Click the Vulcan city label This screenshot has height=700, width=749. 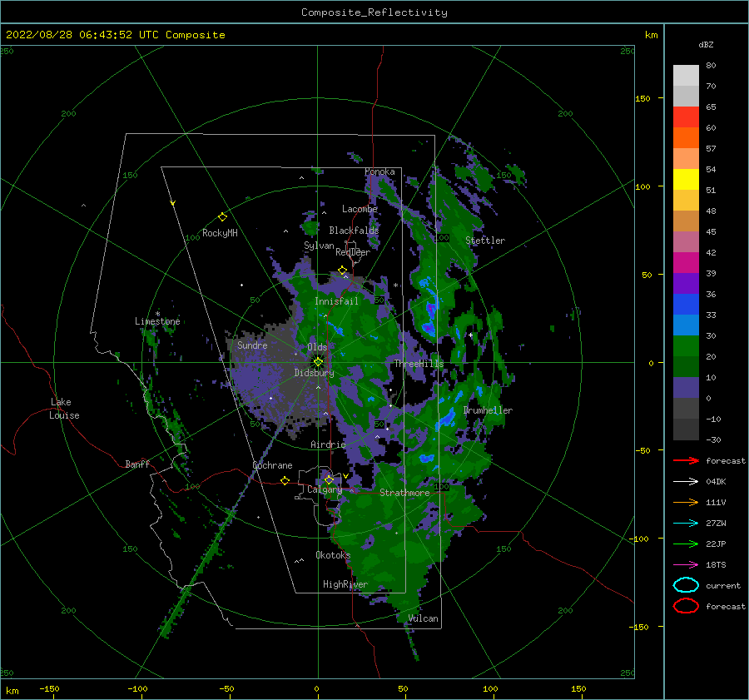pyautogui.click(x=424, y=618)
